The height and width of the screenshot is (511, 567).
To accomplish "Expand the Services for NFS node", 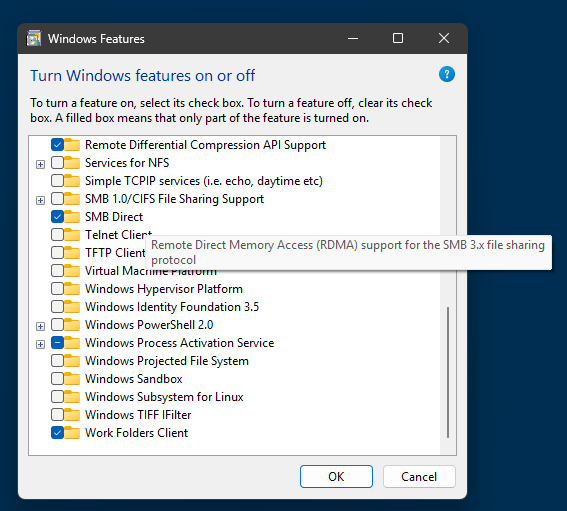I will tap(40, 165).
